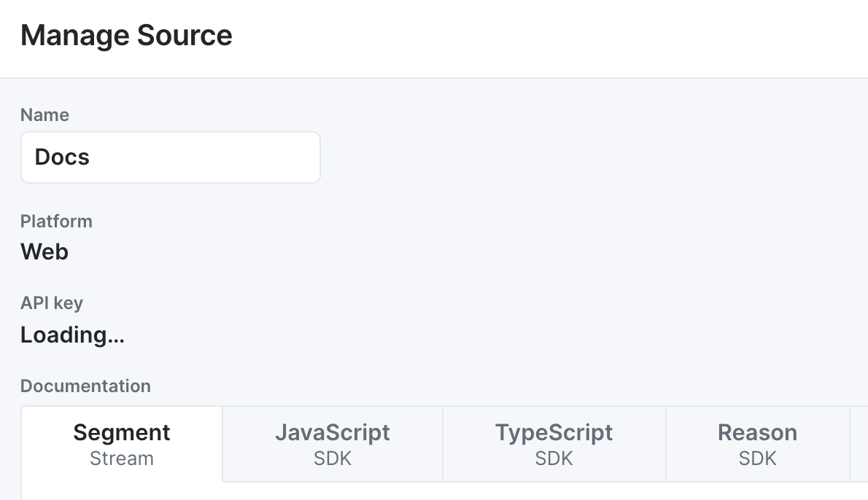The image size is (868, 500).
Task: Switch to the TypeScript SDK documentation tab
Action: click(x=554, y=443)
